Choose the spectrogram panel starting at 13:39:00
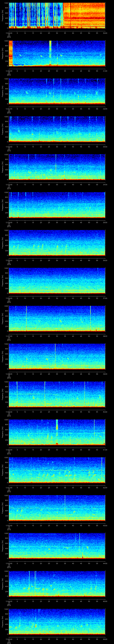The width and height of the screenshot is (114, 644). point(57,394)
